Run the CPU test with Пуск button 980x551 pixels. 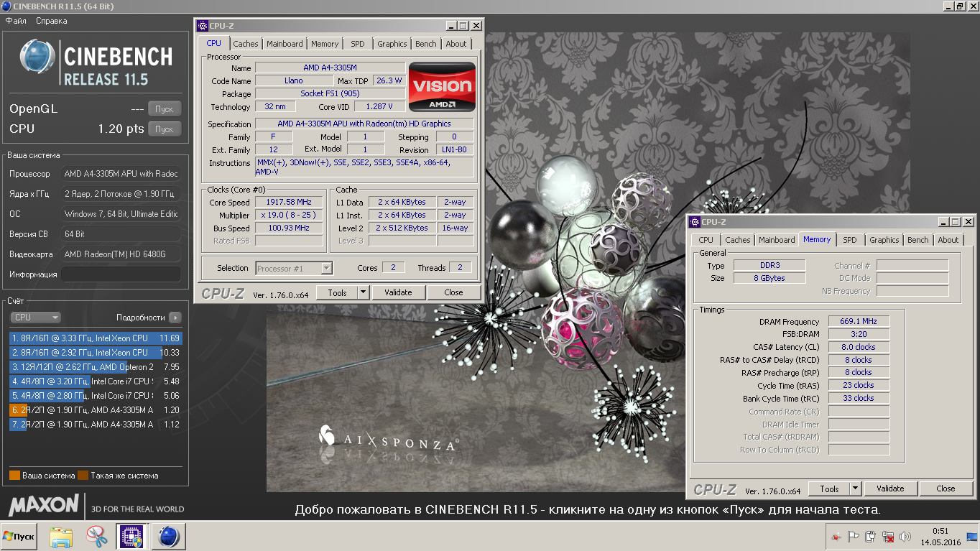165,129
